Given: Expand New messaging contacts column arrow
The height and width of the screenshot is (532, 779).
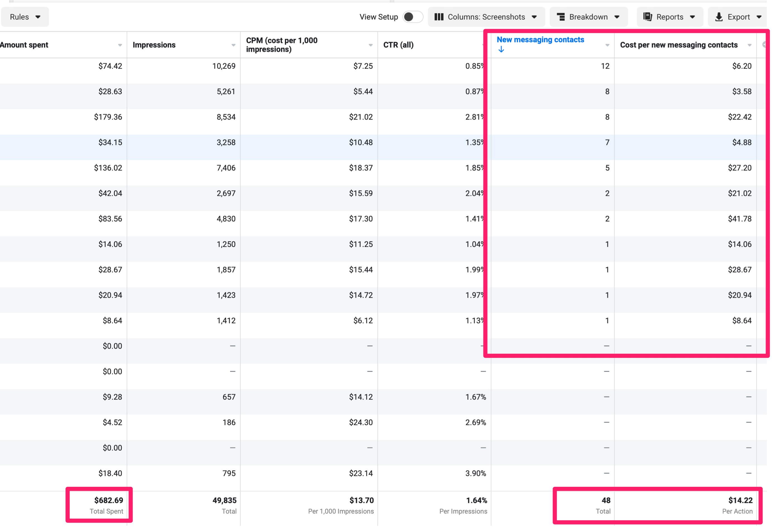Looking at the screenshot, I should pos(607,45).
